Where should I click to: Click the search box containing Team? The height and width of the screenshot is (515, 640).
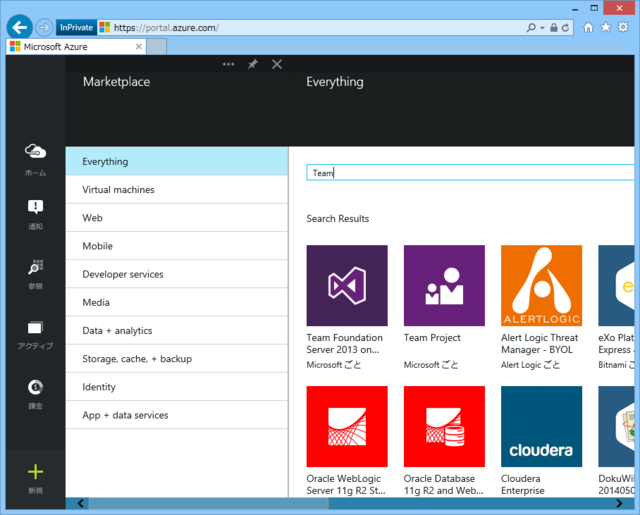tap(470, 173)
